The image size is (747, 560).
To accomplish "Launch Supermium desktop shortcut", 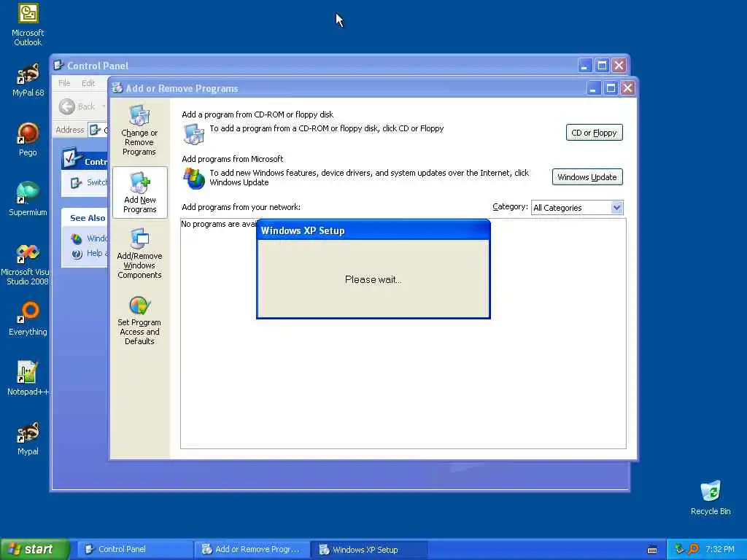I will (28, 199).
